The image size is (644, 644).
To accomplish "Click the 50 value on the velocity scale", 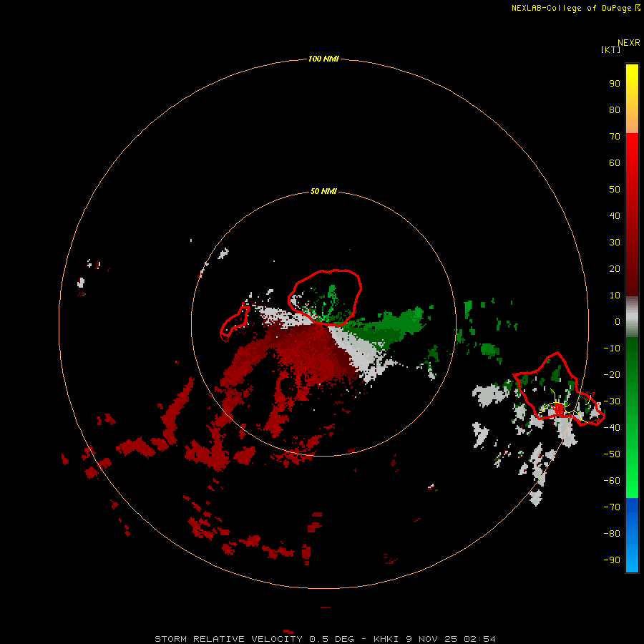I will (615, 190).
